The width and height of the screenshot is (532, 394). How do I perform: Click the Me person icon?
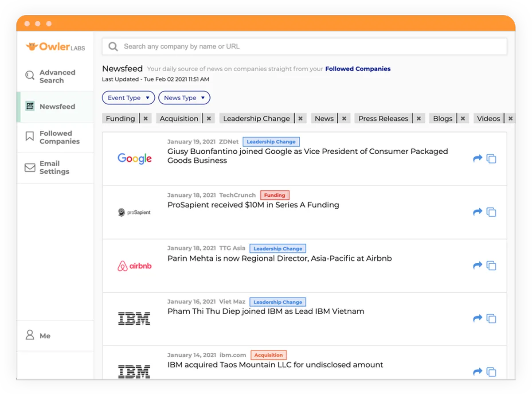tap(30, 335)
